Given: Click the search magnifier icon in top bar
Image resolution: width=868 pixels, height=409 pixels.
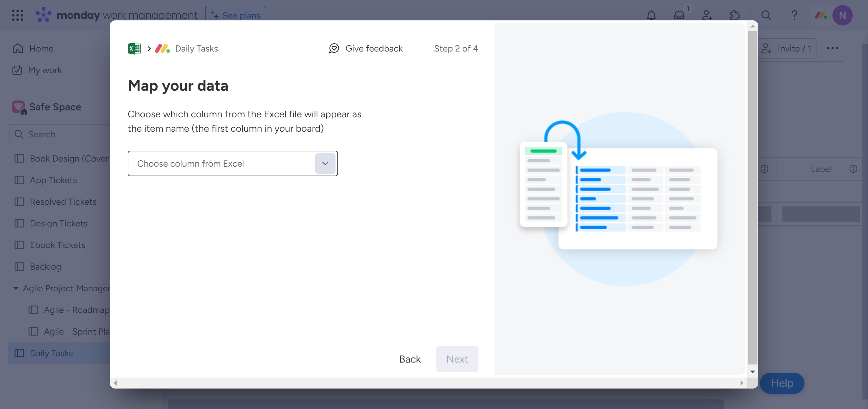Looking at the screenshot, I should (x=766, y=15).
